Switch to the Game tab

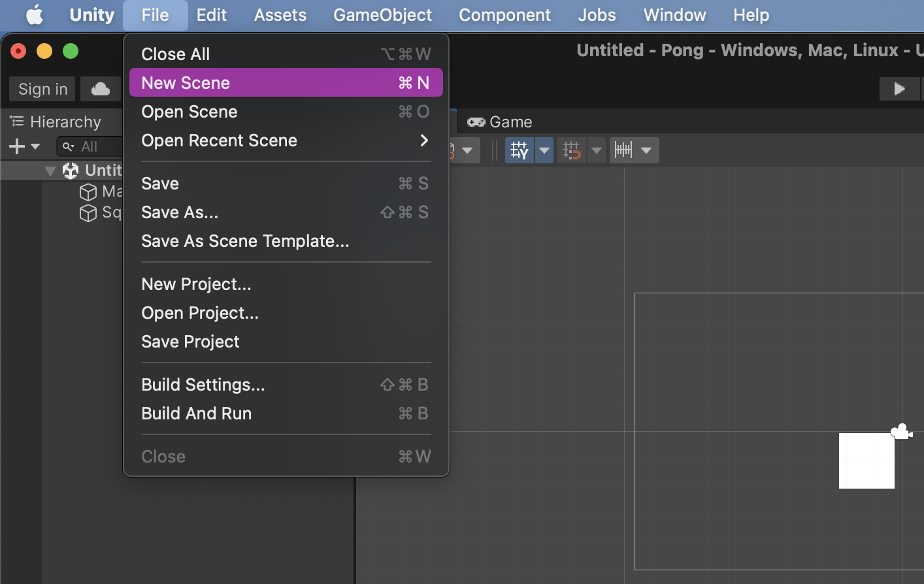pos(500,122)
